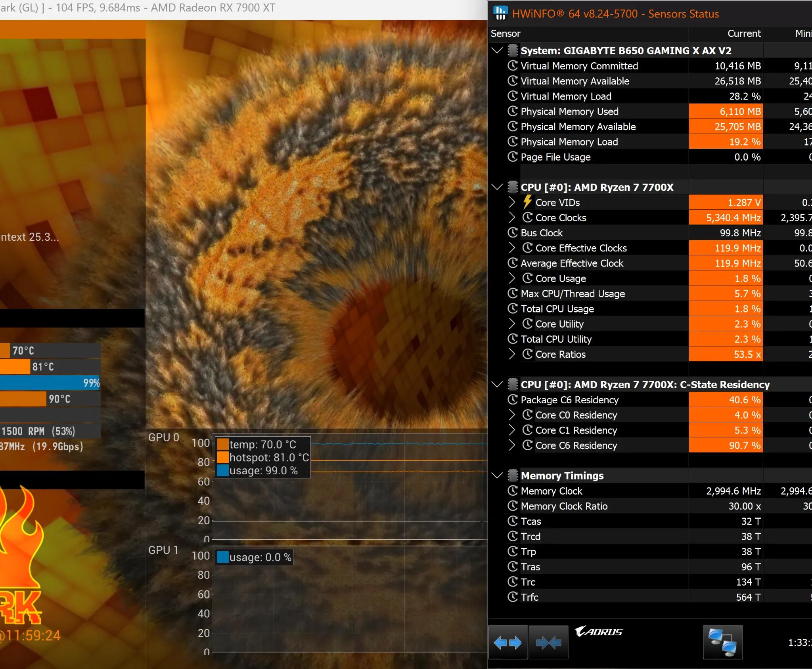The width and height of the screenshot is (812, 669).
Task: Collapse the Memory Timings group
Action: point(497,475)
